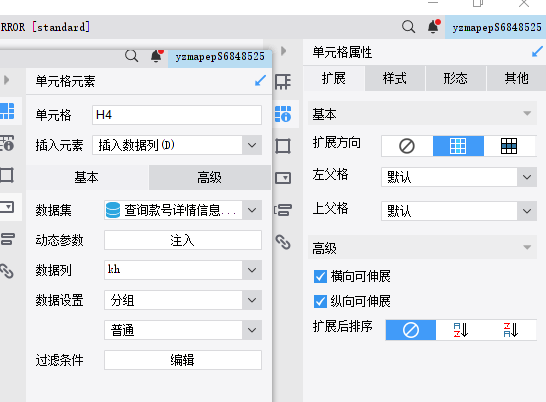The width and height of the screenshot is (546, 402).
Task: Click search icon in floating cell element window
Action: (131, 56)
